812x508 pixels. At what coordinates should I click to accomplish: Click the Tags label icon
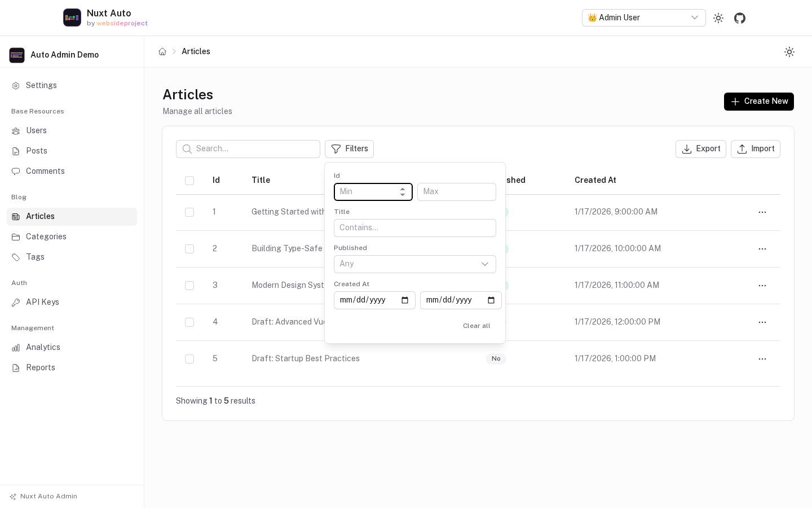tap(16, 257)
